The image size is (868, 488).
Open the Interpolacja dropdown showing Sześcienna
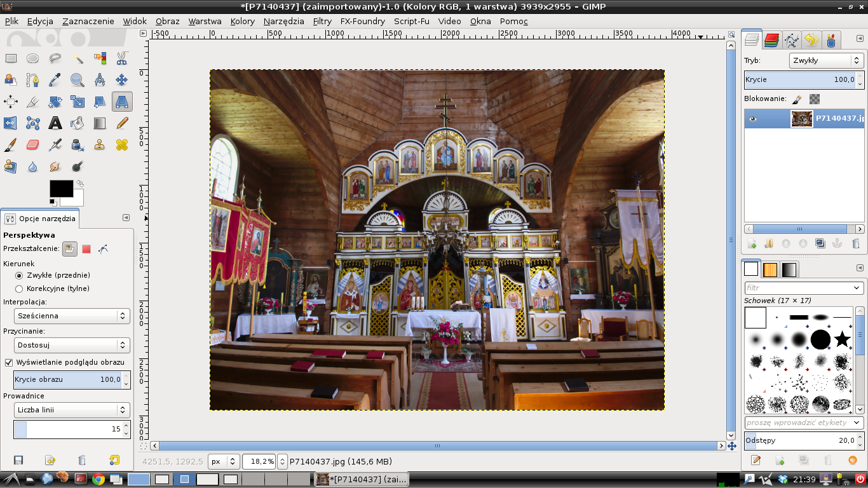click(72, 316)
